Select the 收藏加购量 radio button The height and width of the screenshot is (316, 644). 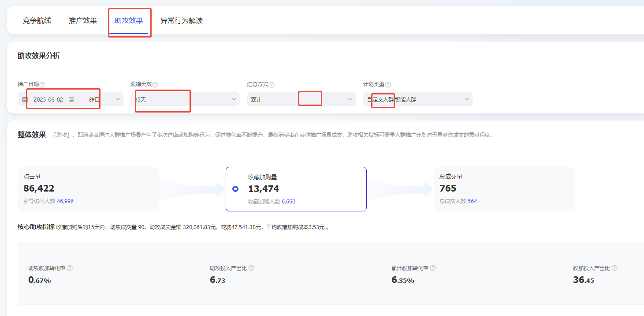pyautogui.click(x=235, y=189)
